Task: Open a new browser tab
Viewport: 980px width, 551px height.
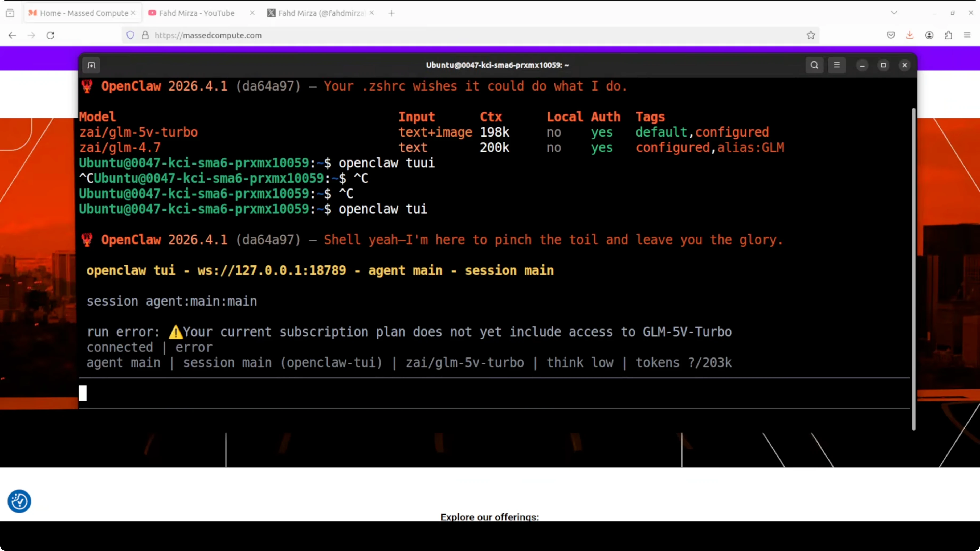Action: tap(391, 13)
